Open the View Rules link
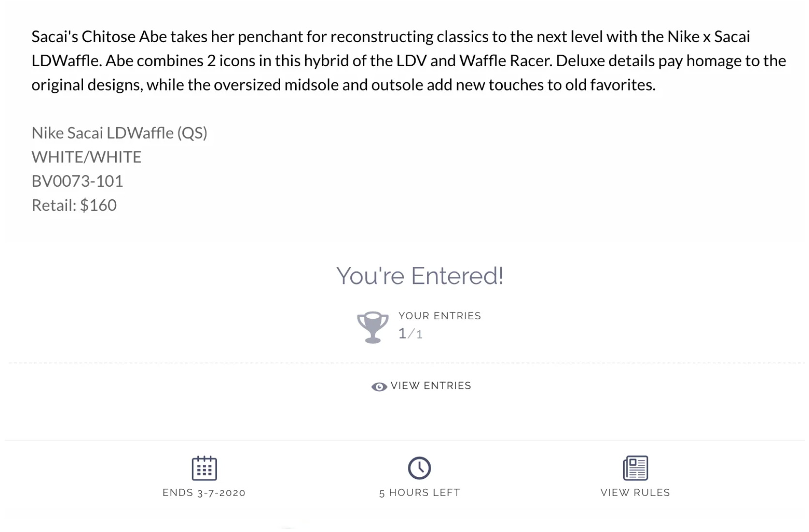809x532 pixels. (x=635, y=492)
